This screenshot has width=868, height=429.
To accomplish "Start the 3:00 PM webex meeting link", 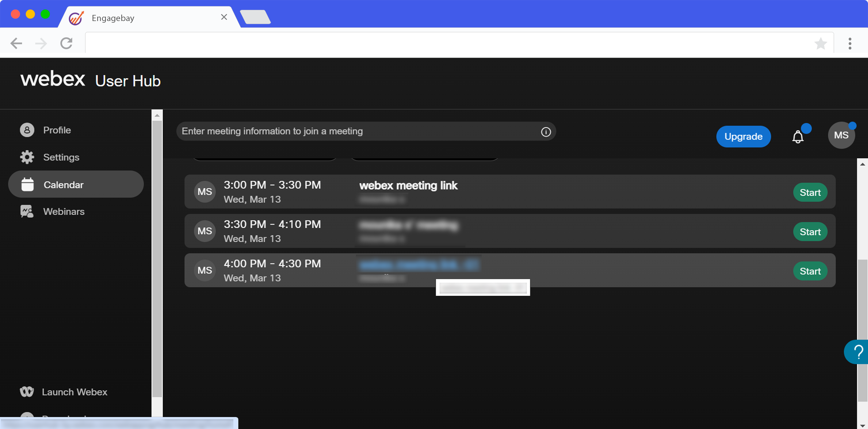I will pos(810,193).
